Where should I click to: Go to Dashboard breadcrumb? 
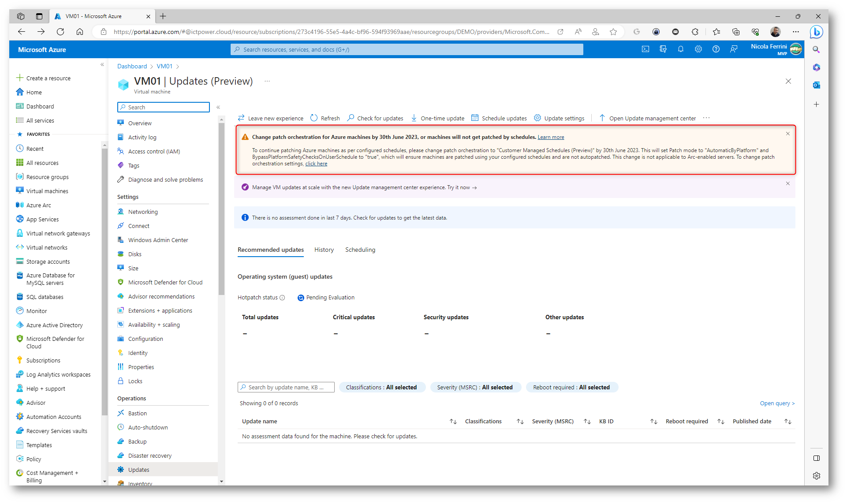pos(132,66)
